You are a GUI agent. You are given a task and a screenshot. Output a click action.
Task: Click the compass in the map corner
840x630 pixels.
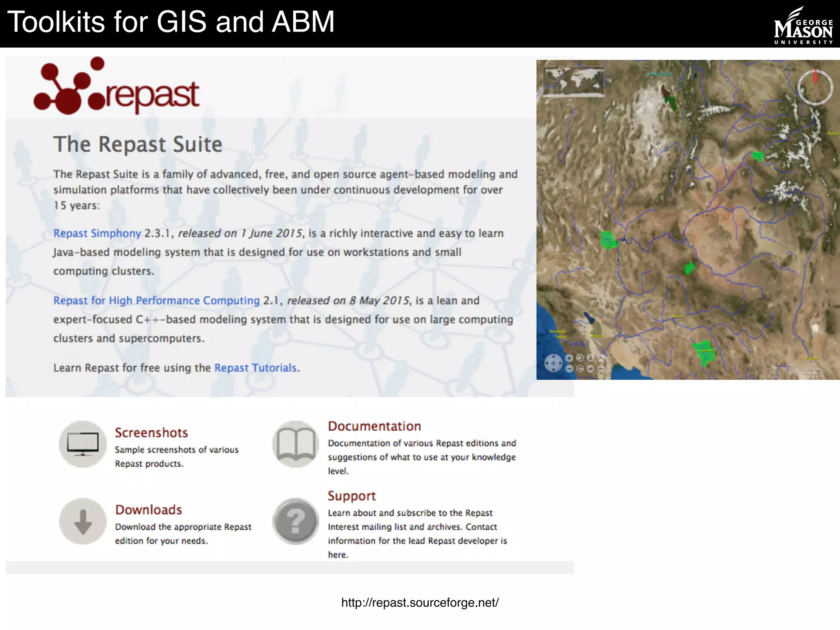coord(815,87)
